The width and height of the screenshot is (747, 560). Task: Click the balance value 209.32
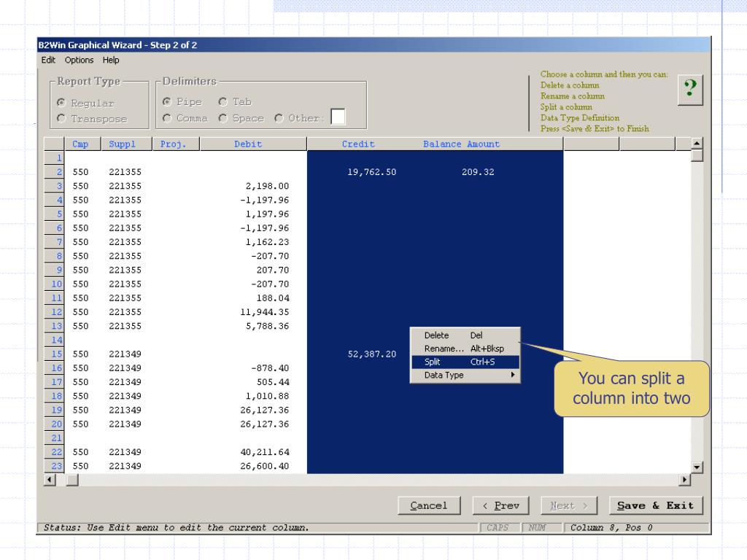click(478, 172)
